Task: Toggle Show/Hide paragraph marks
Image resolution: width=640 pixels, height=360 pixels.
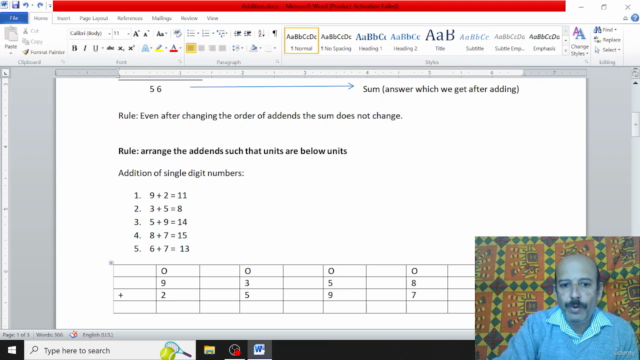Action: (x=275, y=33)
